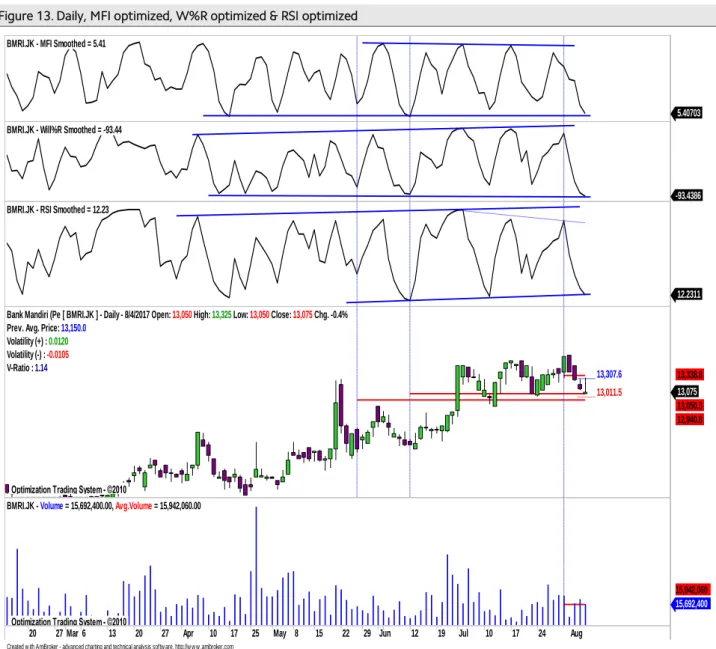Click the Will%R value tag -93.4386
Viewport: 716px width, 649px height.
point(687,195)
